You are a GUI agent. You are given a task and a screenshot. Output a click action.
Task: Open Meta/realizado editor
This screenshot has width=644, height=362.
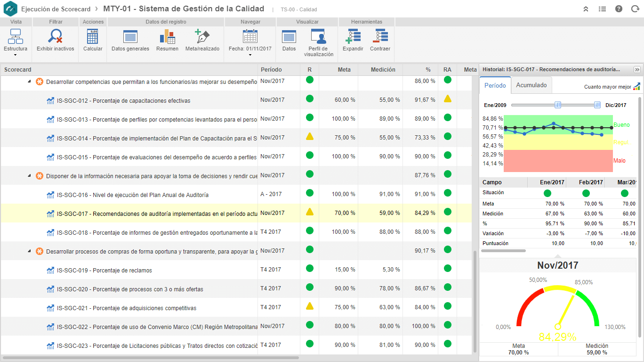[202, 40]
